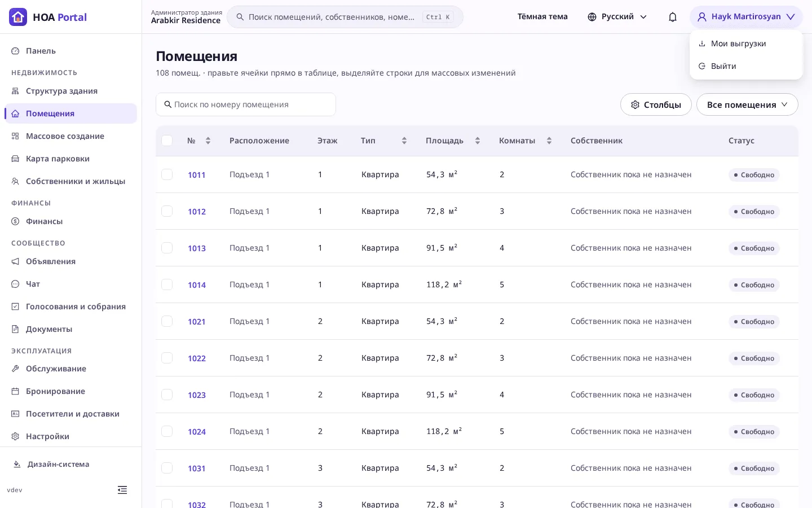Click the Чат bubble icon
812x508 pixels.
15,284
